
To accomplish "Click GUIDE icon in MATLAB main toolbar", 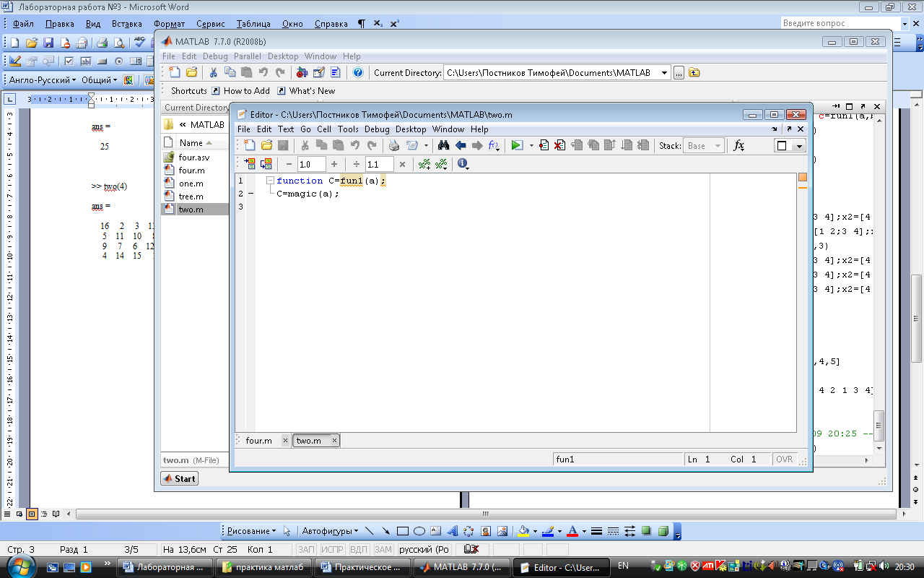I will click(318, 72).
